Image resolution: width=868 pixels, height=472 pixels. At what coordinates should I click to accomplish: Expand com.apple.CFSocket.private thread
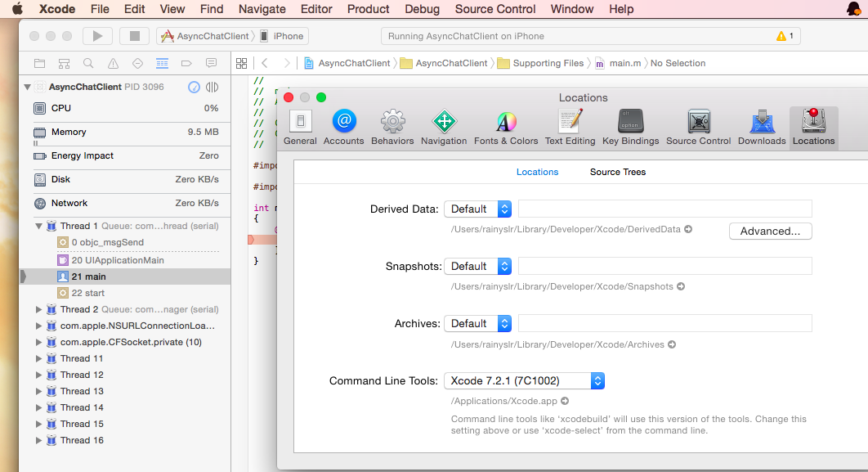click(38, 342)
